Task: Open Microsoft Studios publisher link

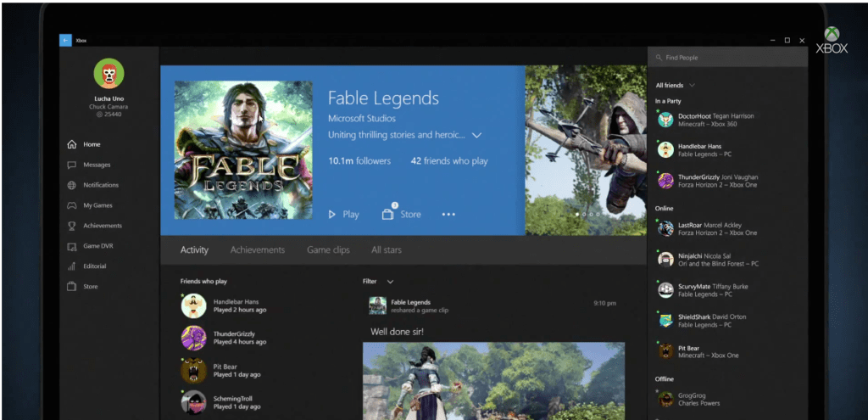Action: click(361, 119)
